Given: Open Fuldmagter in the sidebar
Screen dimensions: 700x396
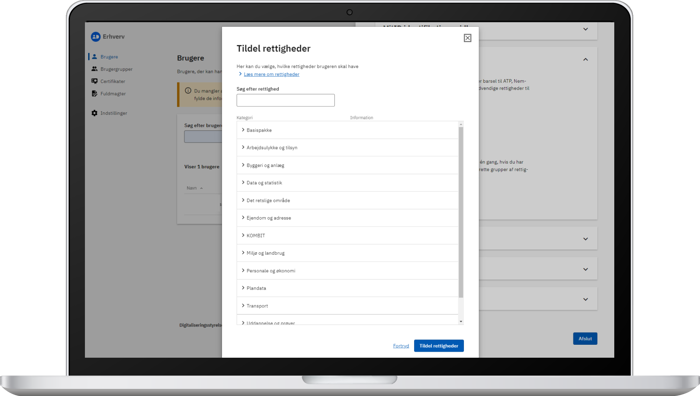Looking at the screenshot, I should click(x=113, y=94).
